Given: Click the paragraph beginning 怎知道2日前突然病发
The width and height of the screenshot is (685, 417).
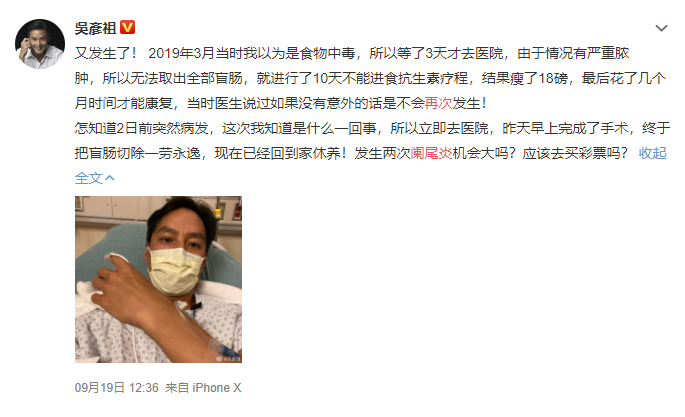Looking at the screenshot, I should click(x=372, y=141).
